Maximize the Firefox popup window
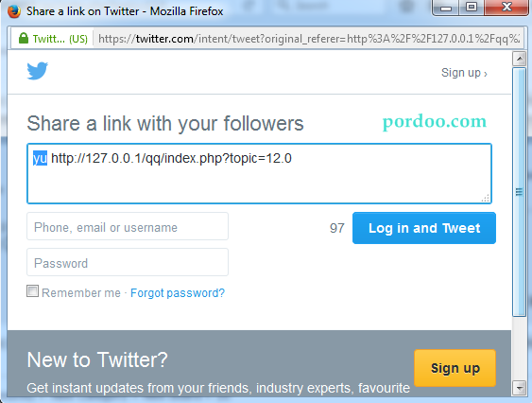The height and width of the screenshot is (403, 532). click(x=472, y=8)
